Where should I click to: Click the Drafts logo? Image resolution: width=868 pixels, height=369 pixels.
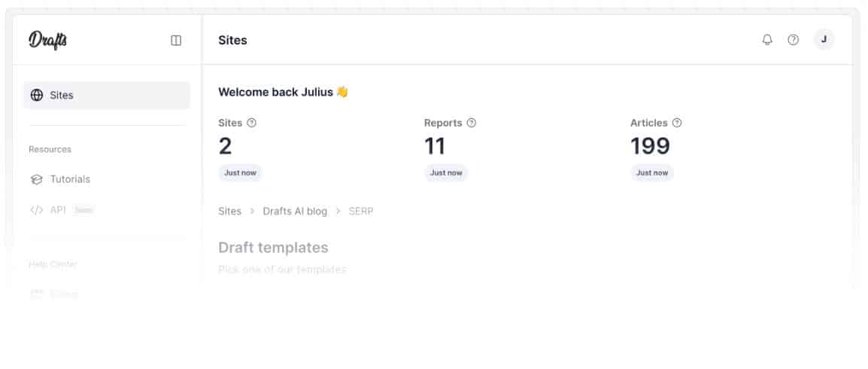coord(48,41)
